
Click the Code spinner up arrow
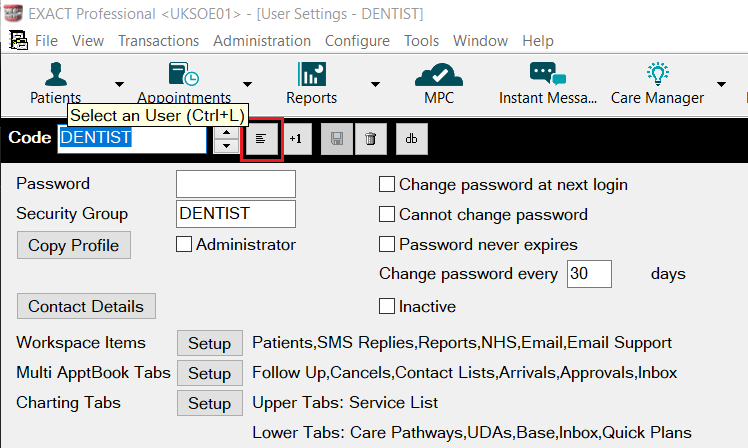[226, 133]
